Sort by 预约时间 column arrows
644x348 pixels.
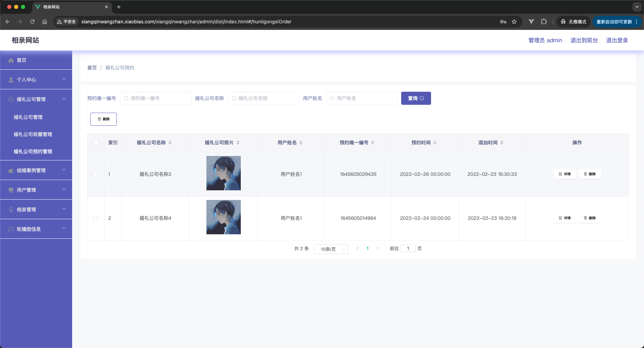435,143
